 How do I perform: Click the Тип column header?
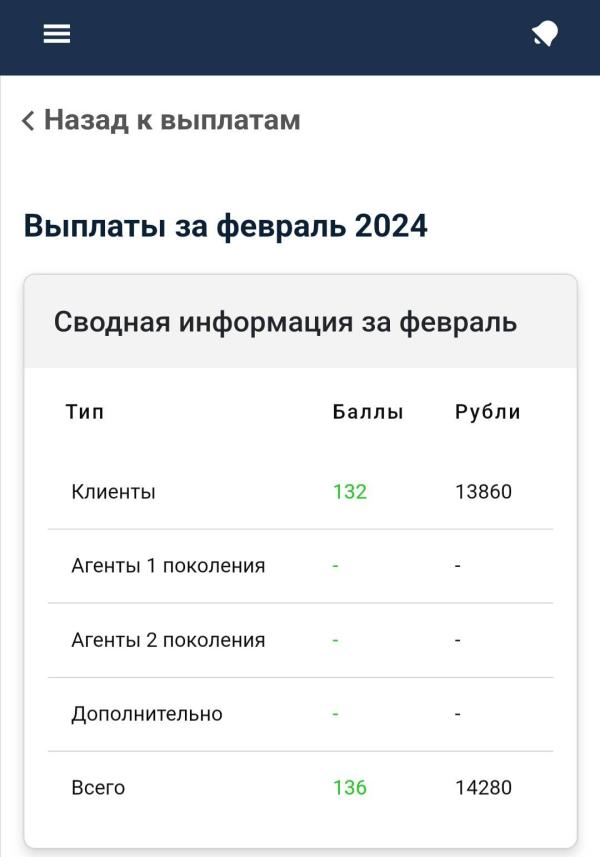[85, 412]
